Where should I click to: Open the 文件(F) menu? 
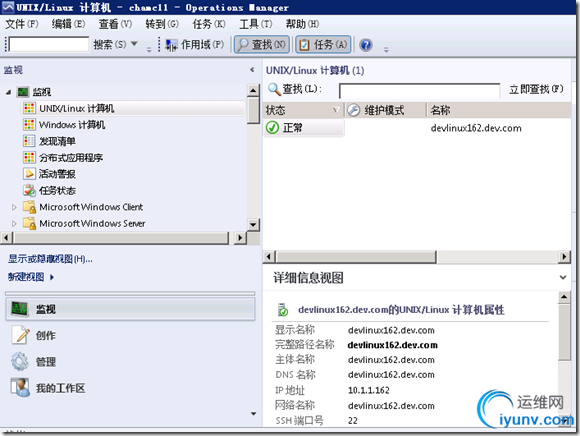(x=21, y=24)
